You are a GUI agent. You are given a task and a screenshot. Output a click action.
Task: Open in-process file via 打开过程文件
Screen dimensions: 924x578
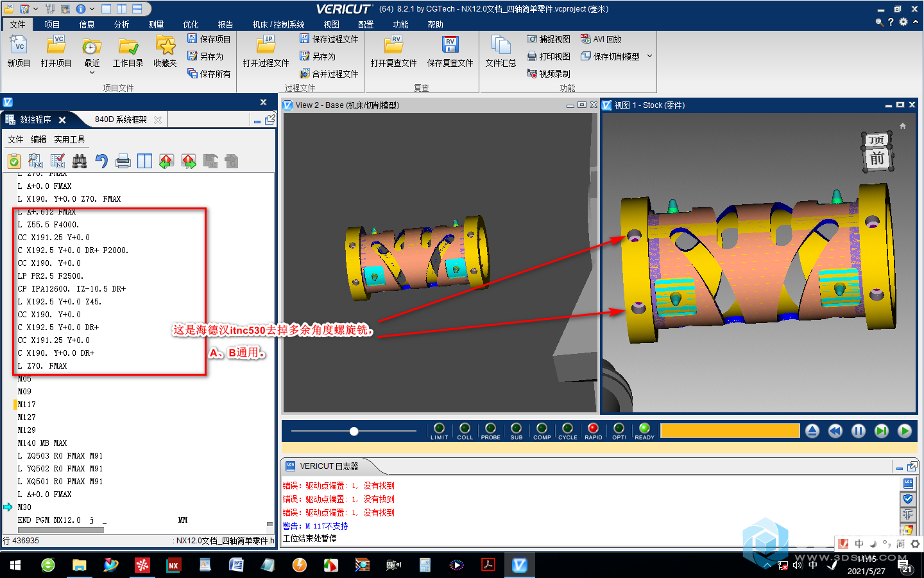click(x=266, y=51)
